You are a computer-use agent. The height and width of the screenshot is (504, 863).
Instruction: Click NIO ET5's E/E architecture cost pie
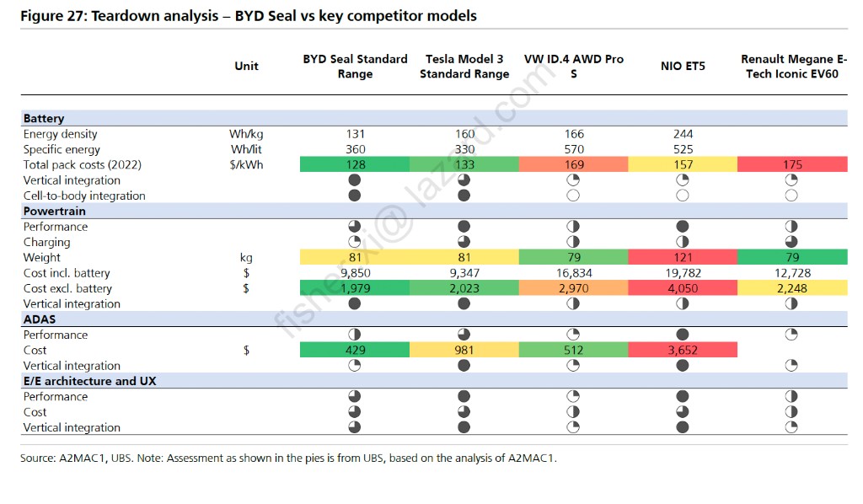pos(683,412)
